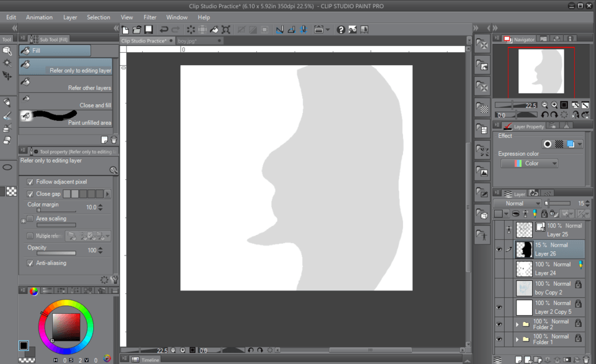Uncheck Follow adjacent pixel

30,182
